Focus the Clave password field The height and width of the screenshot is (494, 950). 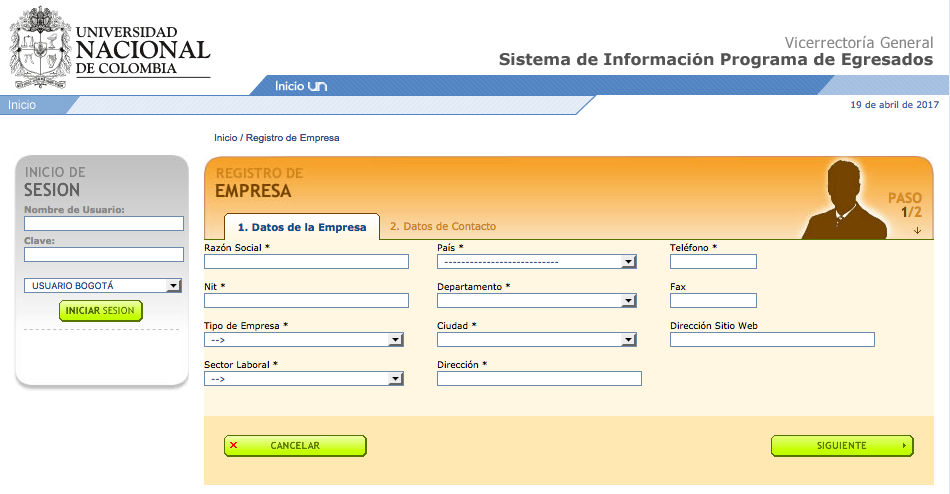104,254
